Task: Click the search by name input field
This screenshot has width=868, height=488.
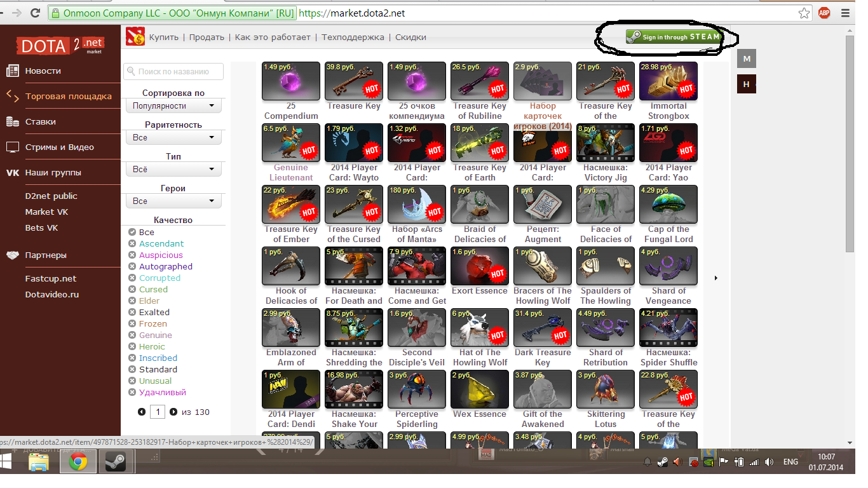Action: pos(173,72)
